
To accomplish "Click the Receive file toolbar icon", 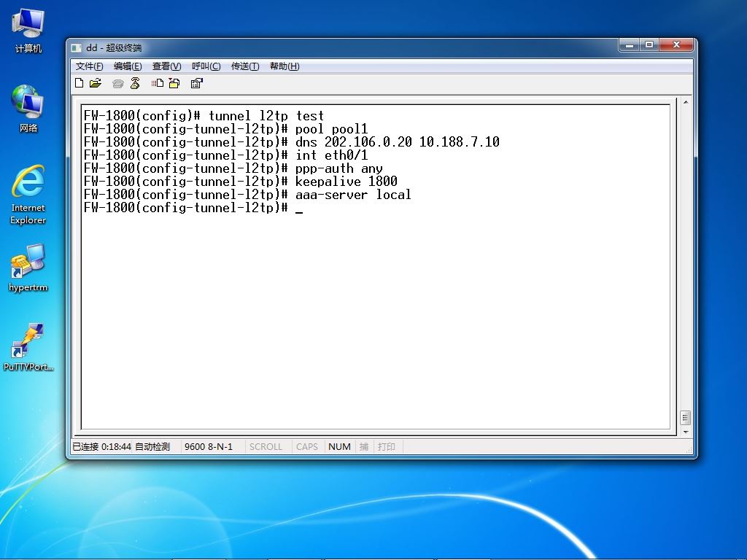I will pyautogui.click(x=174, y=83).
